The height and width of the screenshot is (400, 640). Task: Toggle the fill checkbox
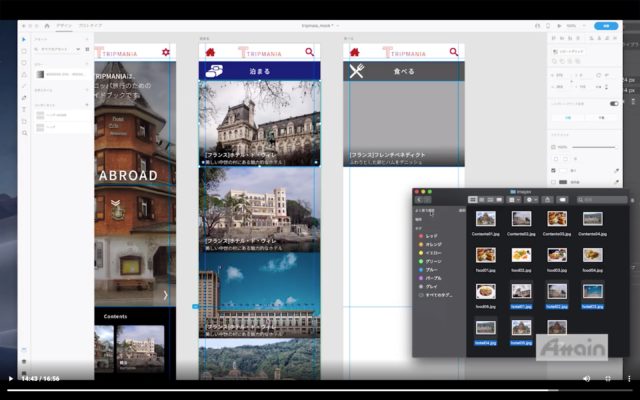553,171
